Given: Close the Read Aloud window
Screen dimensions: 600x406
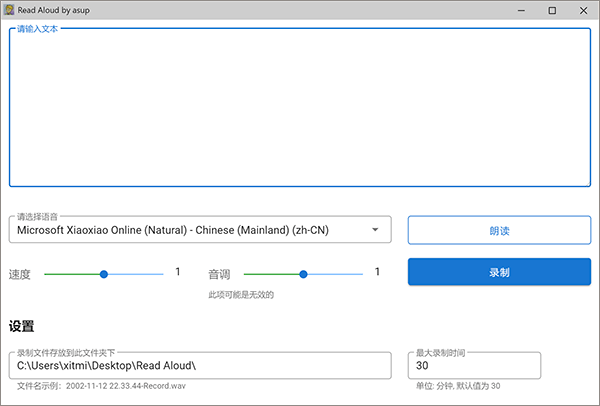Looking at the screenshot, I should [584, 10].
